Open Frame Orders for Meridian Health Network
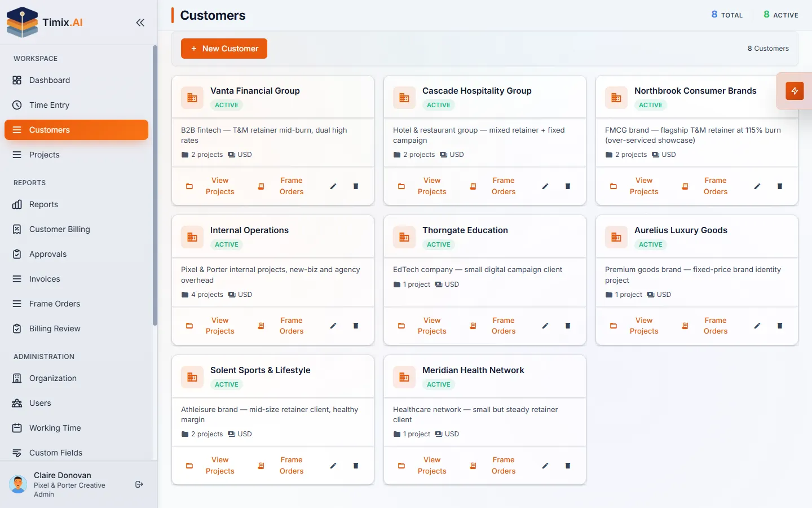Viewport: 812px width, 508px height. (495, 466)
